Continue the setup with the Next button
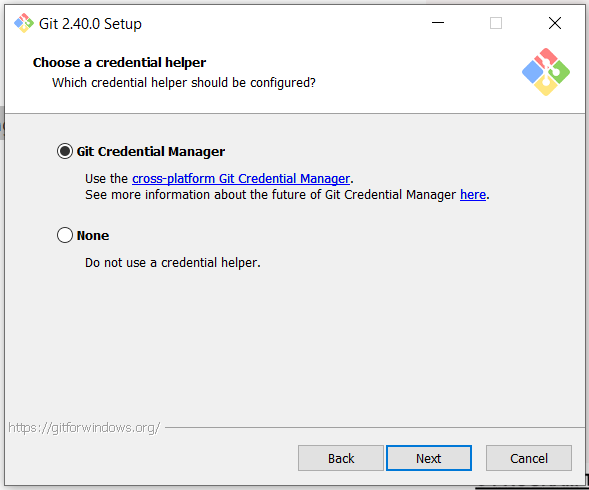 pyautogui.click(x=429, y=458)
